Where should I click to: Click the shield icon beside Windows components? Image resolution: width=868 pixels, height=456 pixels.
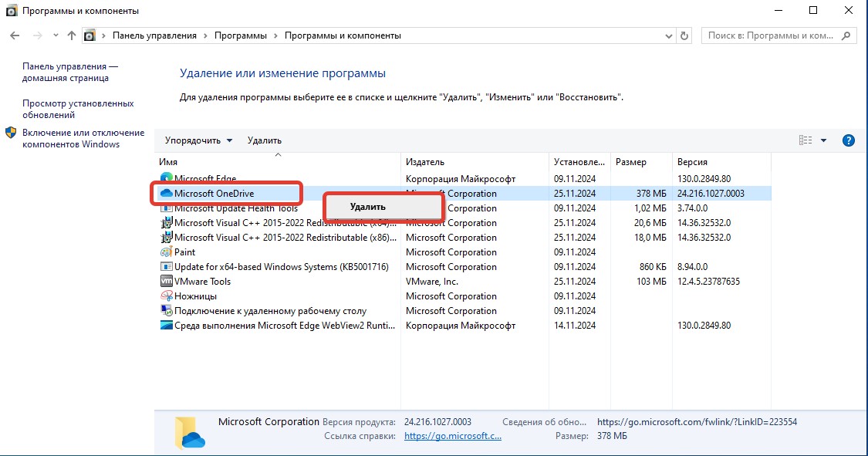(11, 133)
